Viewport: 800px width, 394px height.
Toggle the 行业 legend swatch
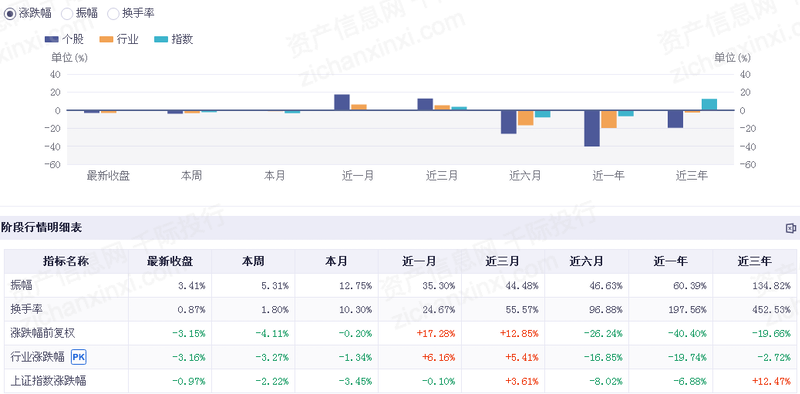106,39
